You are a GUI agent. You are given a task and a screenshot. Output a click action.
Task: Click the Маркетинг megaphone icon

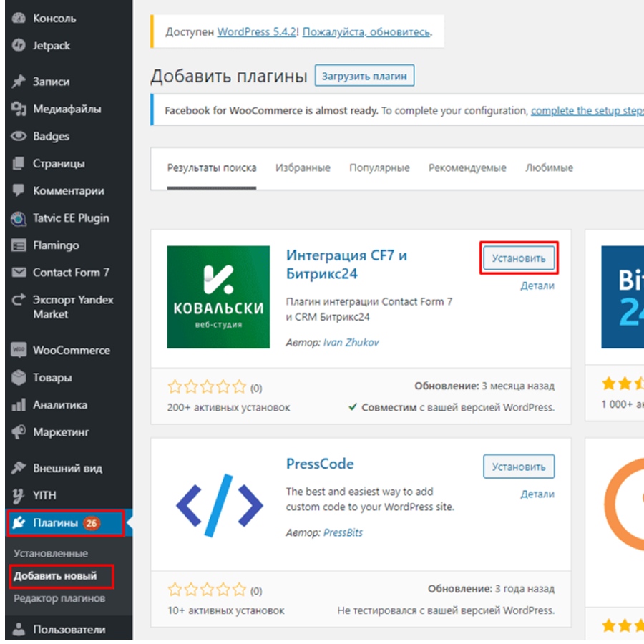(19, 432)
